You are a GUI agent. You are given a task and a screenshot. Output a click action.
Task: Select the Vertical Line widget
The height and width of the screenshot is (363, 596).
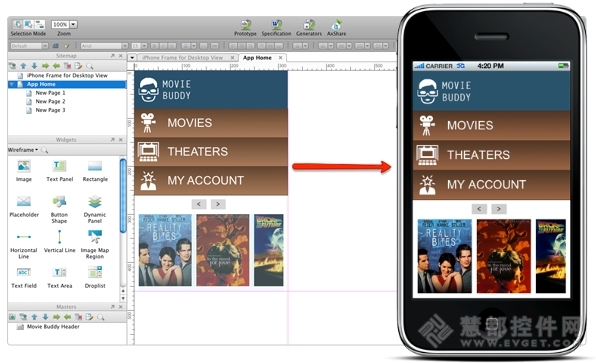(60, 242)
